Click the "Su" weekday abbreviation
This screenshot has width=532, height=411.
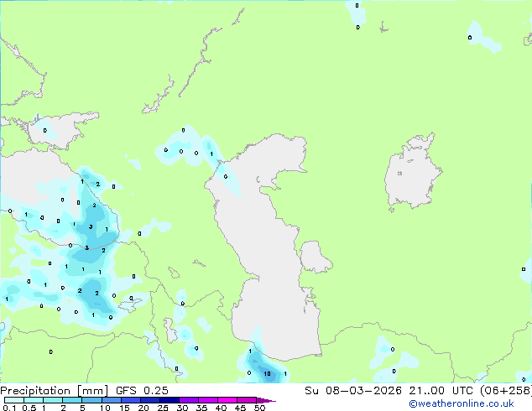pos(311,391)
